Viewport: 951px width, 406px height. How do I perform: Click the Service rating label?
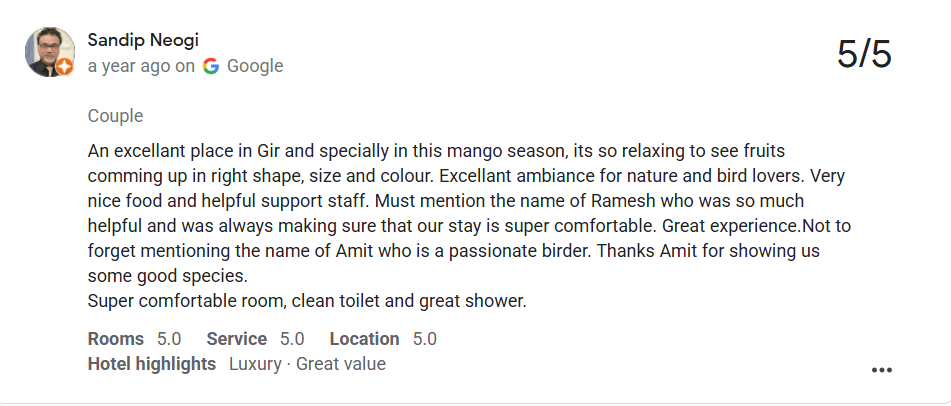[237, 339]
